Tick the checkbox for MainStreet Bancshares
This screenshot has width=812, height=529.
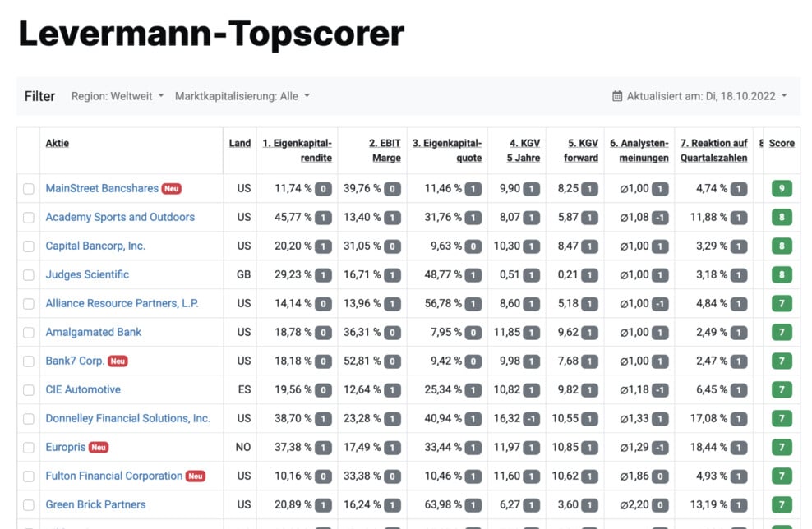pyautogui.click(x=29, y=189)
